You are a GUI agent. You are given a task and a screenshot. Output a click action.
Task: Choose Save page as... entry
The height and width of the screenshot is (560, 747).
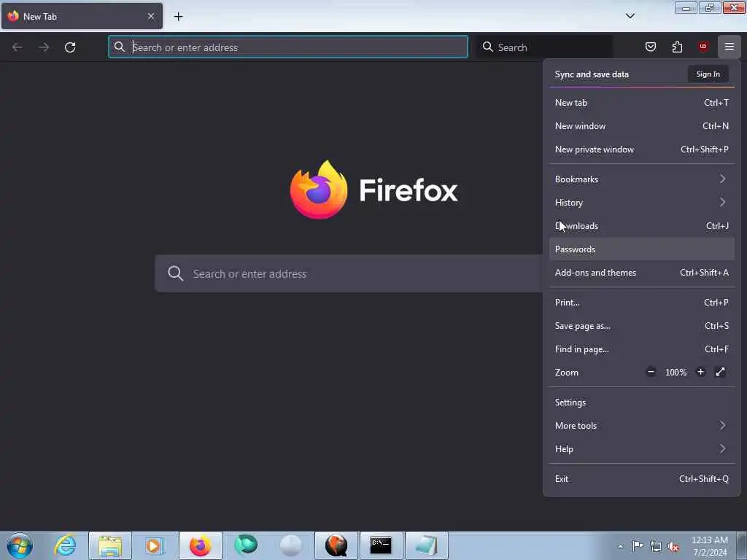point(642,326)
